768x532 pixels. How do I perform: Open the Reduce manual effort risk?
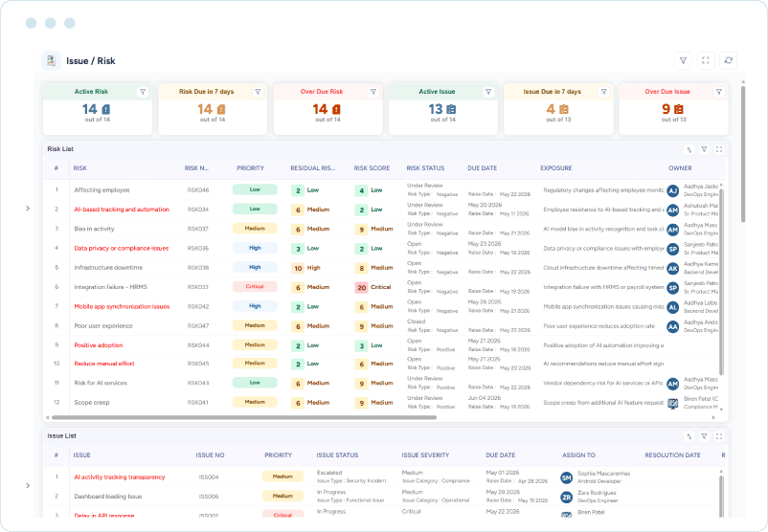103,364
